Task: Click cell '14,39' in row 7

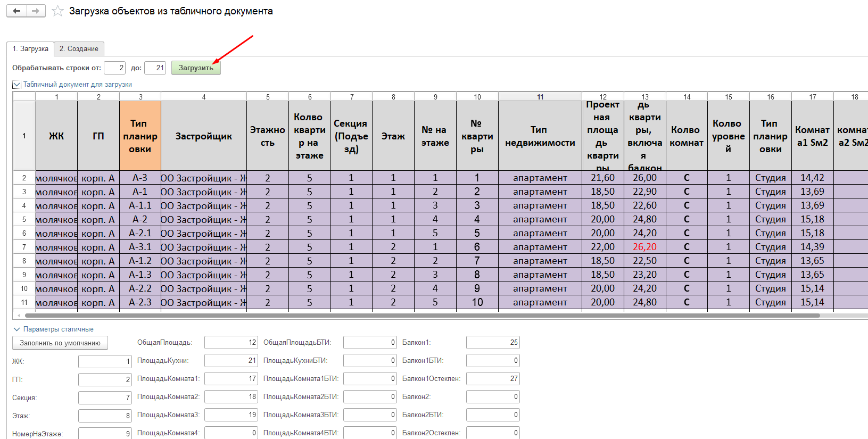Action: click(x=813, y=247)
